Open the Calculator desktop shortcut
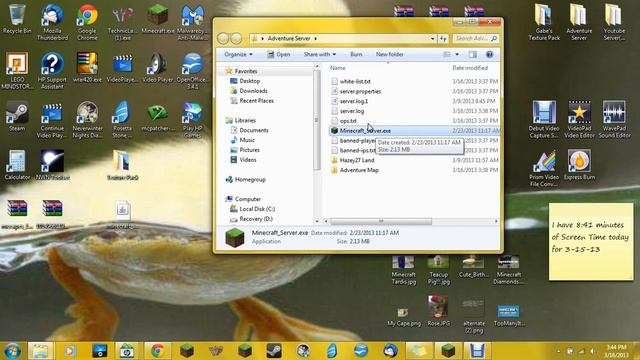 (17, 165)
